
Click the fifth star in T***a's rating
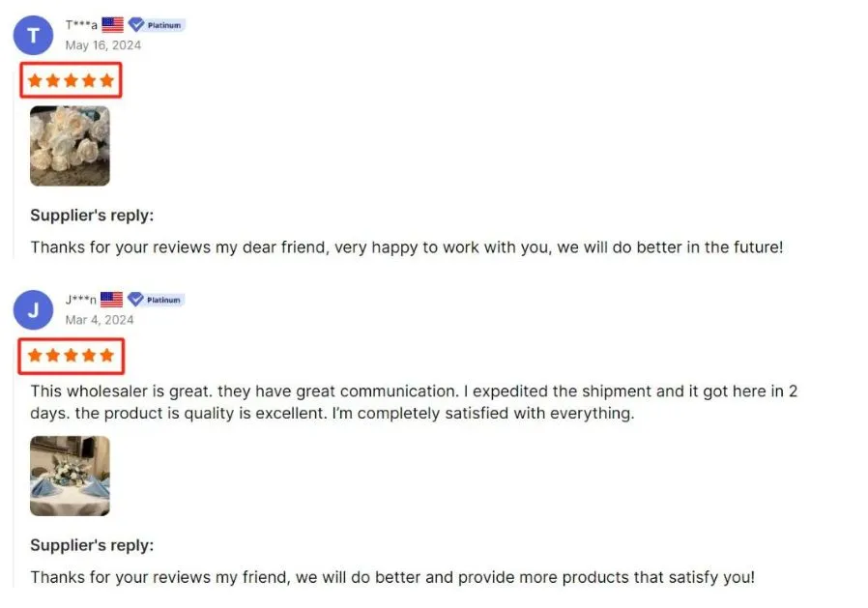coord(106,80)
